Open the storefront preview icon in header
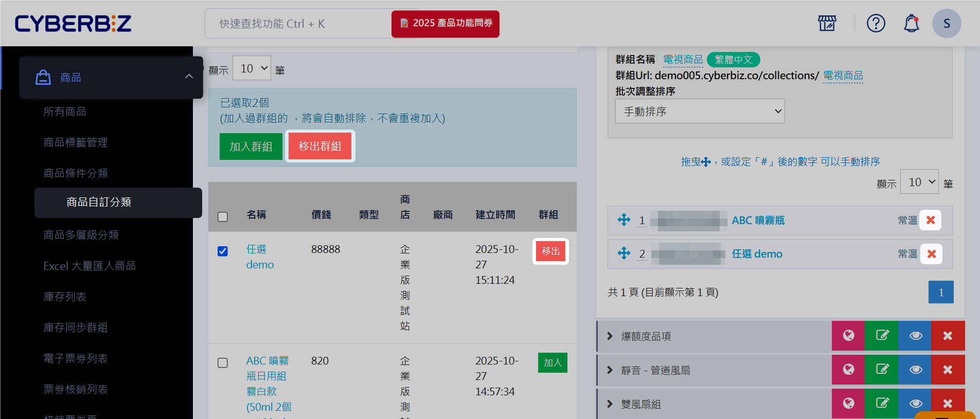 tap(827, 23)
